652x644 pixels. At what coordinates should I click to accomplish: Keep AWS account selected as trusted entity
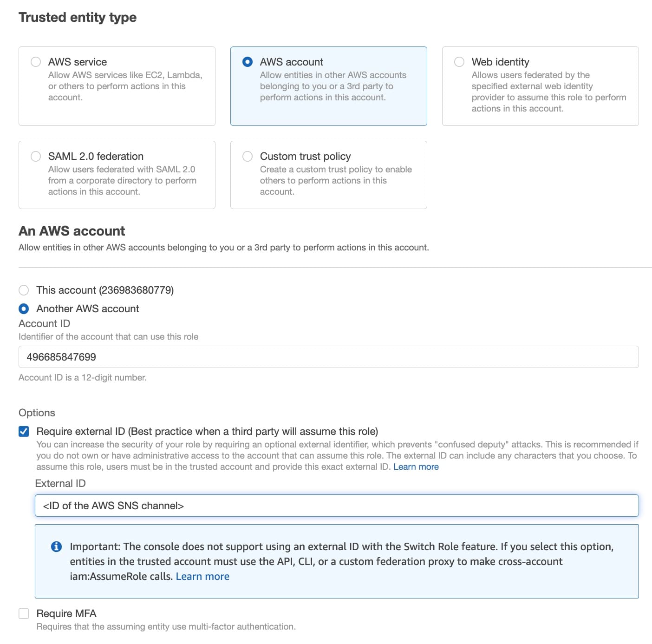click(x=247, y=61)
